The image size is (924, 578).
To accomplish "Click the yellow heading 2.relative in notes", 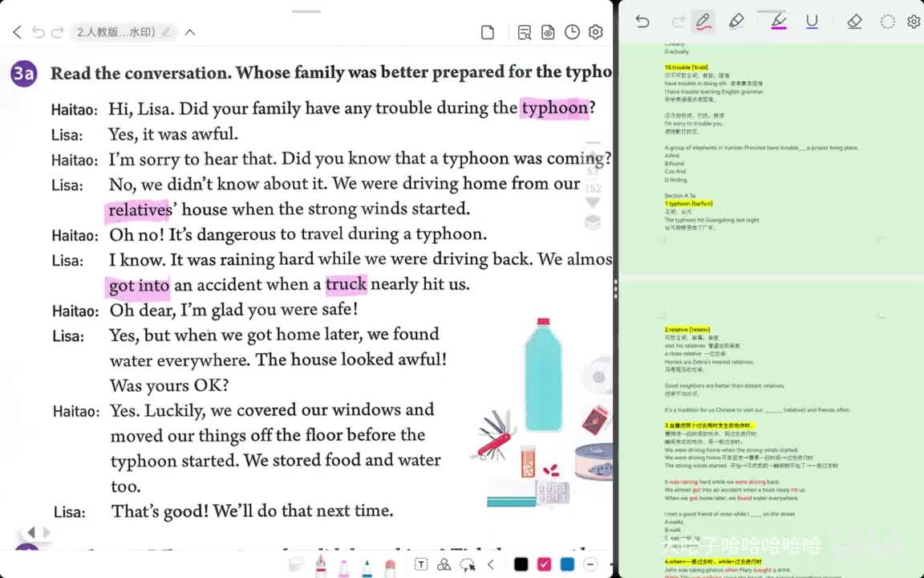I will tap(687, 330).
